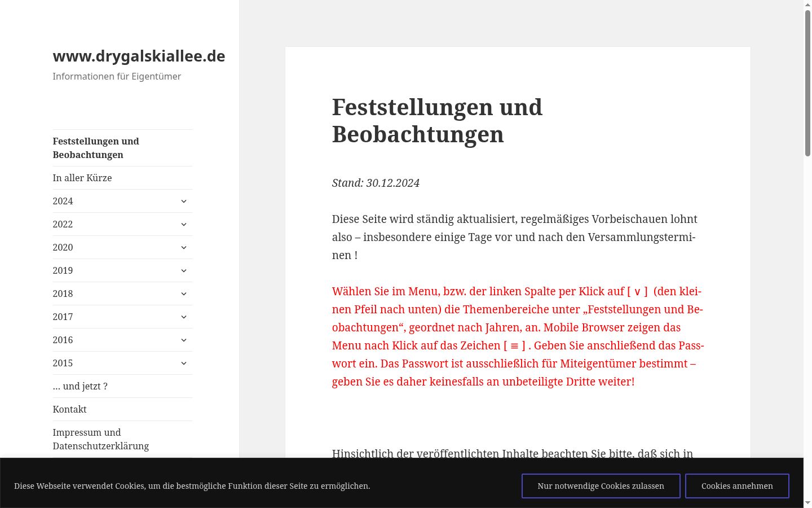Expand the 2016 submenu chevron
812x508 pixels.
184,340
